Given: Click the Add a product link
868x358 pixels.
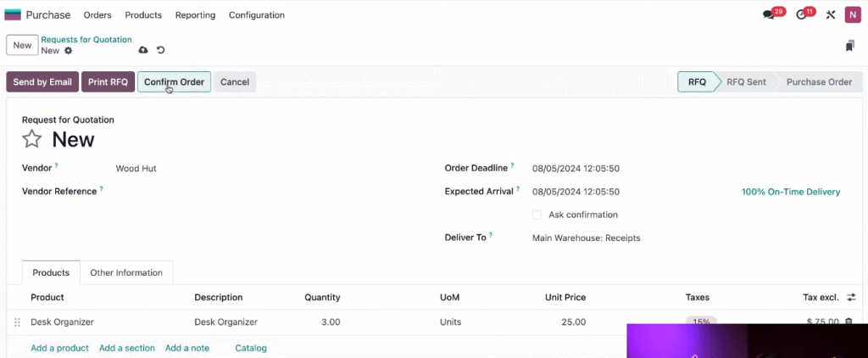Looking at the screenshot, I should pos(60,348).
